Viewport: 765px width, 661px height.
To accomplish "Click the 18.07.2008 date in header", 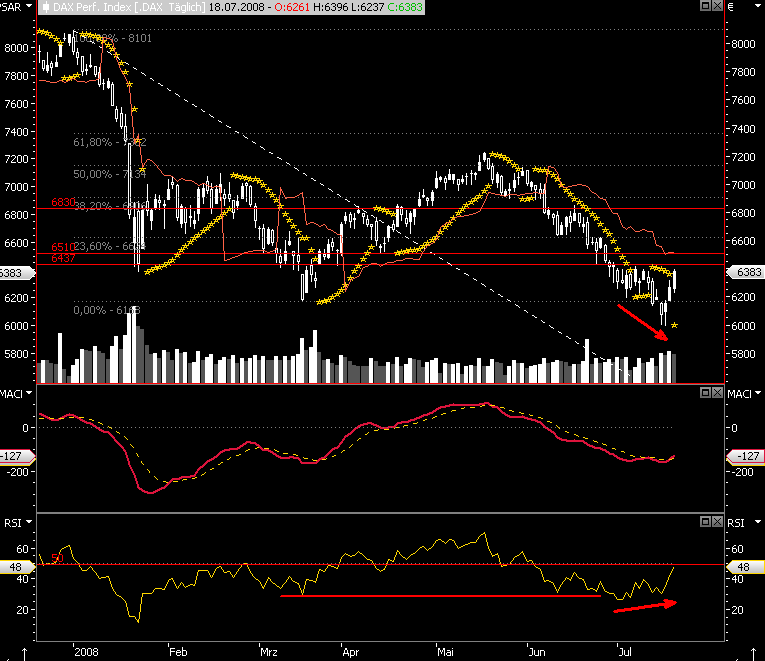I will 236,7.
